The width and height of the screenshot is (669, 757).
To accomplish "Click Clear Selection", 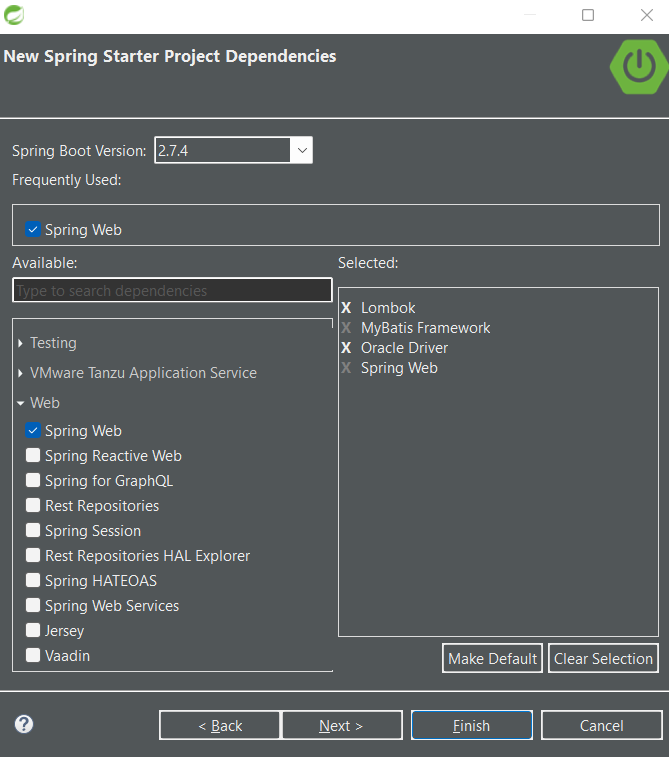I will click(603, 658).
